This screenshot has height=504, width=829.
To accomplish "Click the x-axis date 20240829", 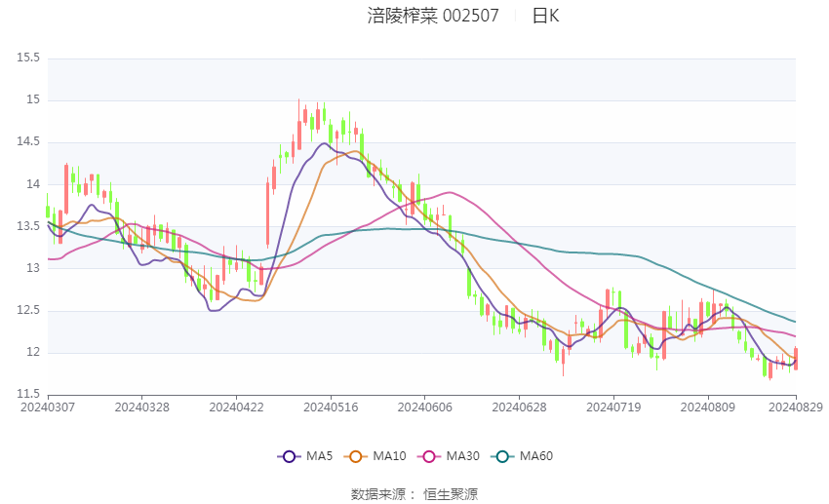I will pos(796,407).
